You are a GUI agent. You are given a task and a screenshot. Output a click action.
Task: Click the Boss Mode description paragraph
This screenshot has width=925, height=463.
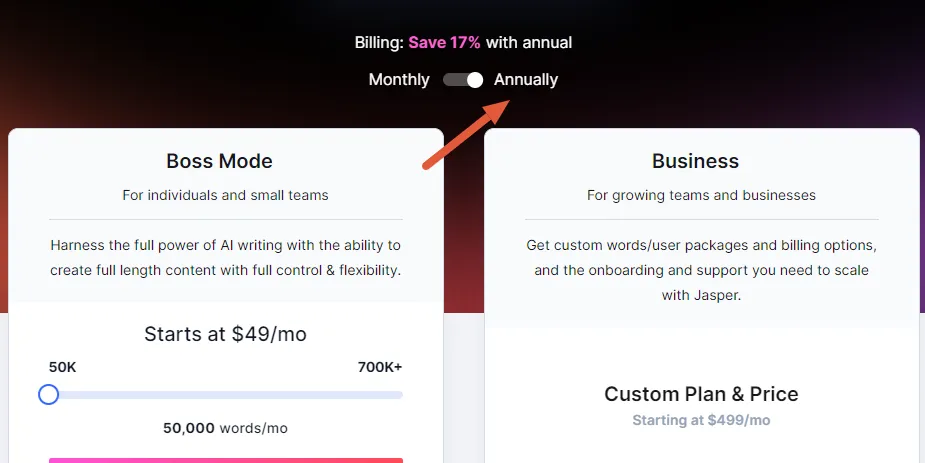(225, 257)
